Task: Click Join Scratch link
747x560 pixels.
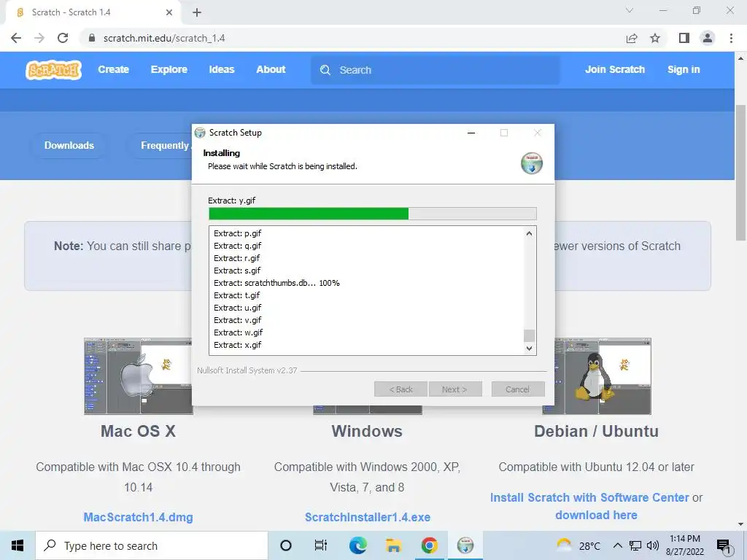Action: point(614,69)
